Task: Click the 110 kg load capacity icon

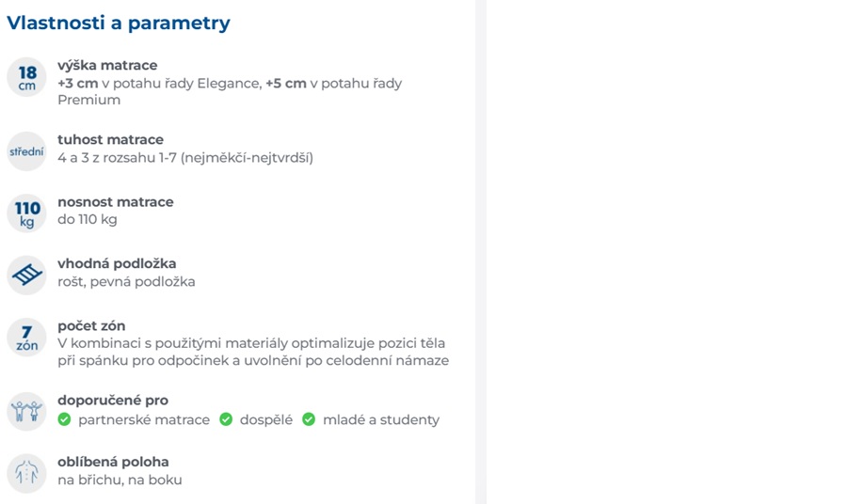Action: point(26,213)
